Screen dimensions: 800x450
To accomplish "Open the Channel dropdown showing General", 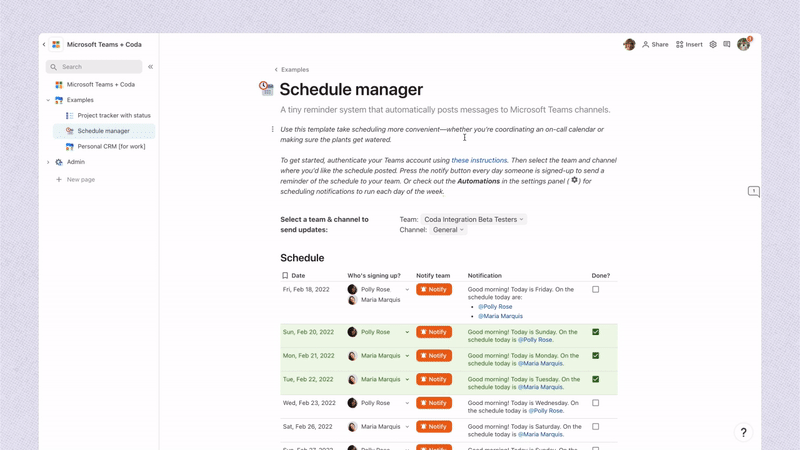I will tap(448, 230).
